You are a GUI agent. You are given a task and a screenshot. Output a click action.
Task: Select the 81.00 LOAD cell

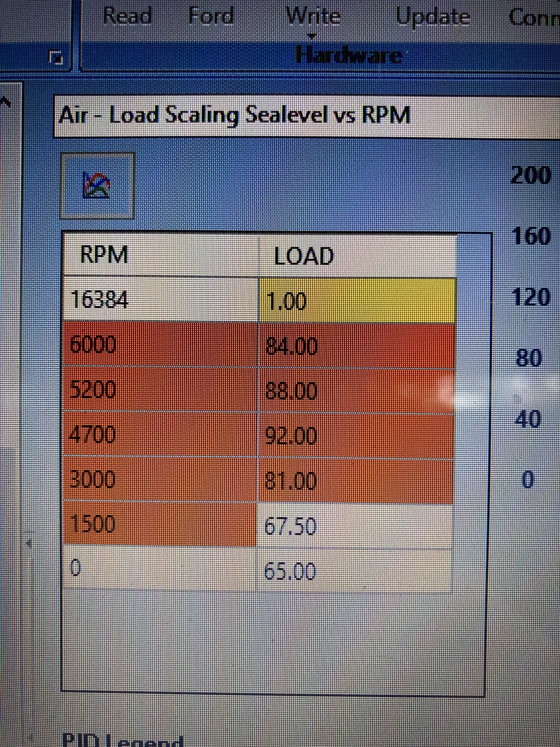pyautogui.click(x=356, y=480)
